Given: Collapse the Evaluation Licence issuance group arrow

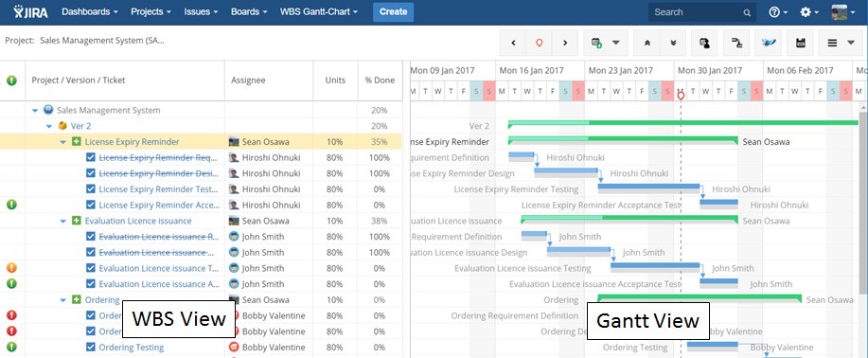Looking at the screenshot, I should click(63, 221).
